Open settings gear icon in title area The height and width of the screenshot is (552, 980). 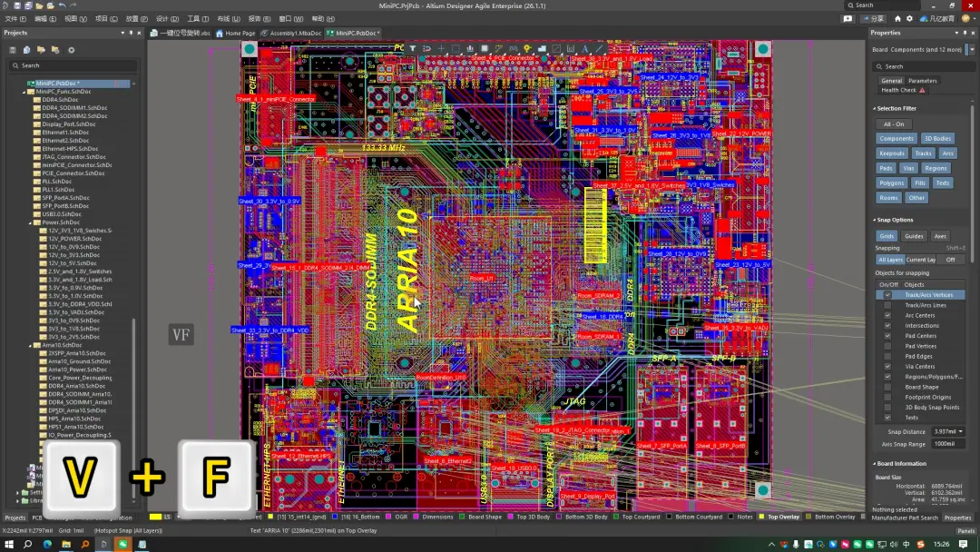[909, 19]
